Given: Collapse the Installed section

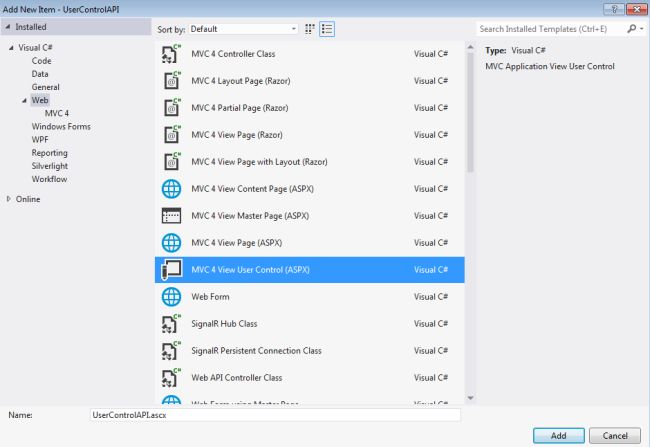Looking at the screenshot, I should click(7, 27).
